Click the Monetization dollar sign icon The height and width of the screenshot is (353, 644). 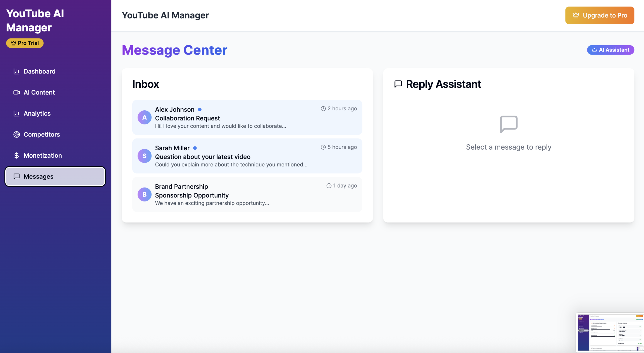coord(17,155)
